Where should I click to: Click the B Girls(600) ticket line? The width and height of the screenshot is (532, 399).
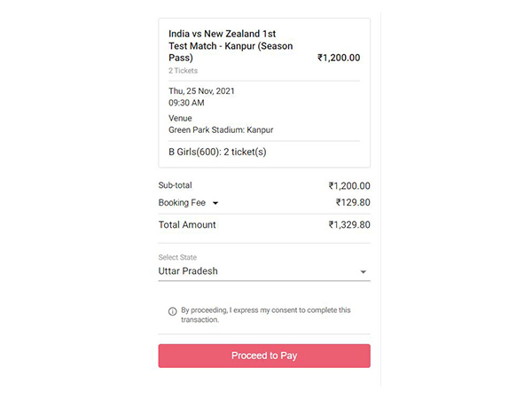pos(217,153)
